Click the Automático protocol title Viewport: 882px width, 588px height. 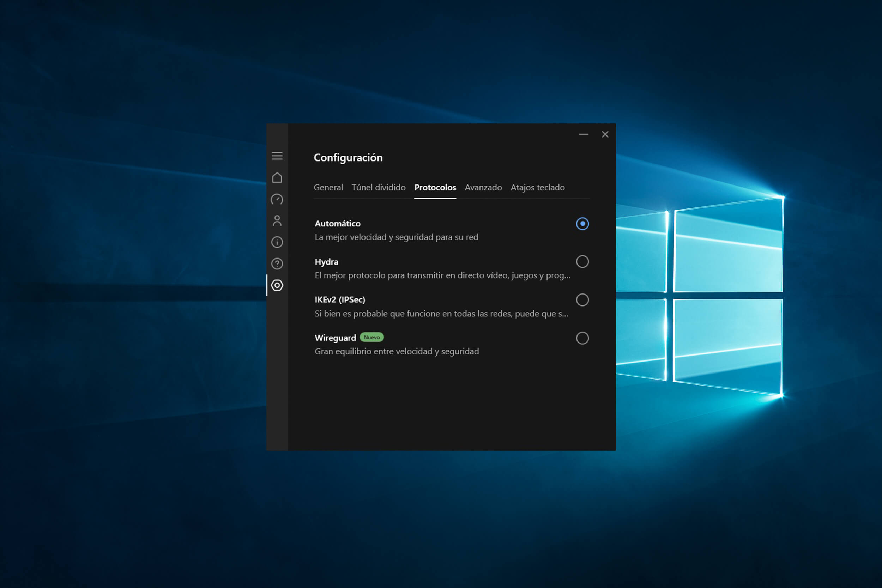point(338,224)
